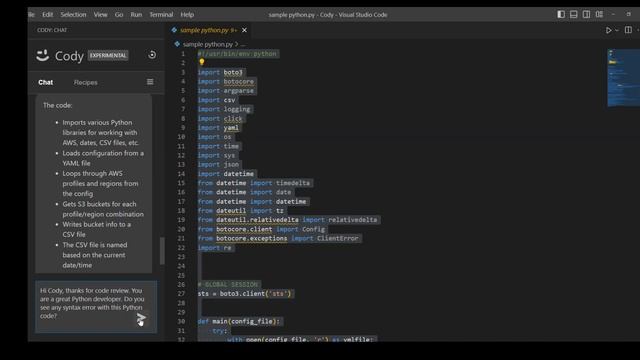Viewport: 640px width, 360px height.
Task: Click 'Loops through AWS profiles' bullet
Action: point(100,184)
